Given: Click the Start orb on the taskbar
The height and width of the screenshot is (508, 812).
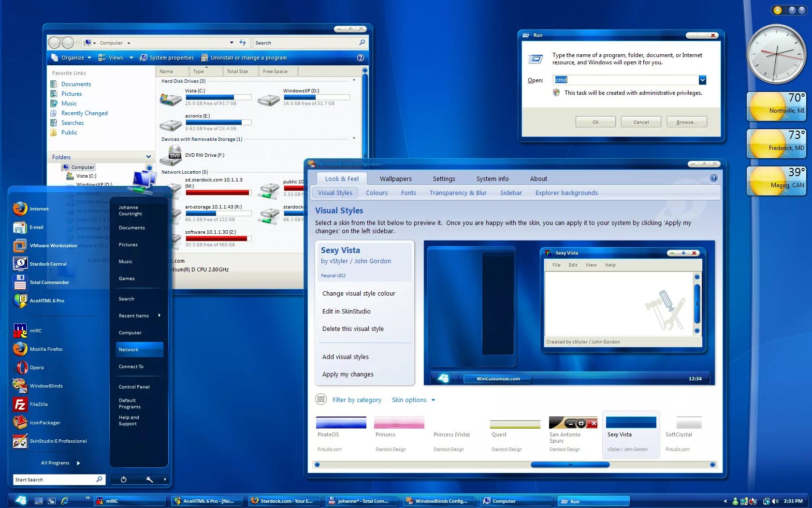Looking at the screenshot, I should click(x=20, y=500).
